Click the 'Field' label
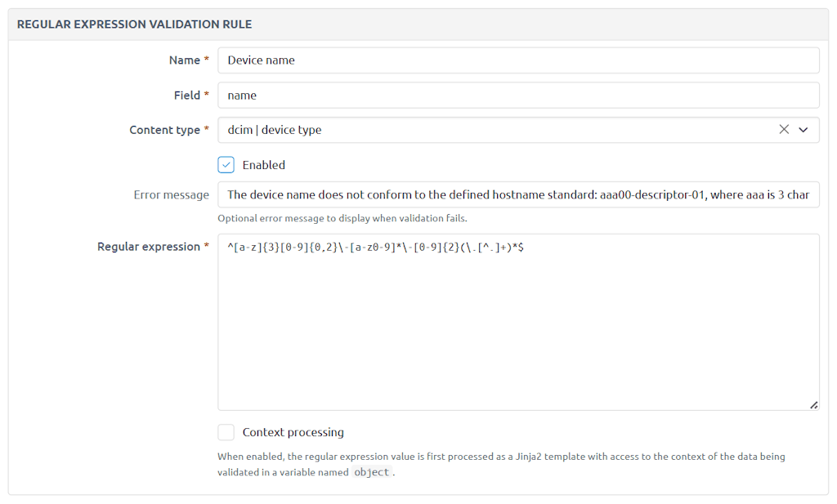Viewport: 837px width, 504px height. (x=187, y=96)
